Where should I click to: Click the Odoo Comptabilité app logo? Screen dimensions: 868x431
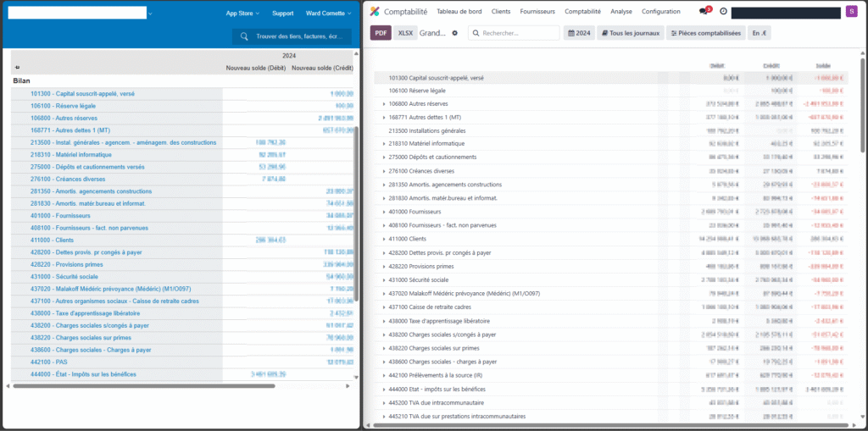coord(375,12)
